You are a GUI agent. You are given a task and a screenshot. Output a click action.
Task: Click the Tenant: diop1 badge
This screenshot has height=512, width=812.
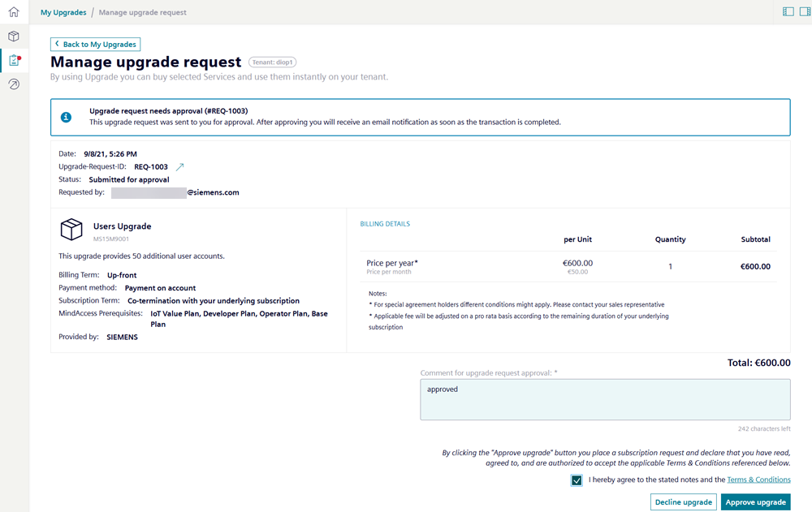pos(272,62)
